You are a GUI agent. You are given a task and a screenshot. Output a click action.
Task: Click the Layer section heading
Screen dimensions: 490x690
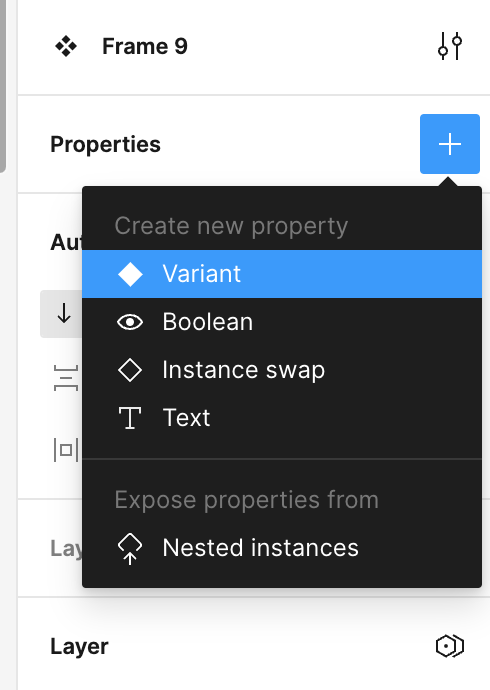[79, 646]
